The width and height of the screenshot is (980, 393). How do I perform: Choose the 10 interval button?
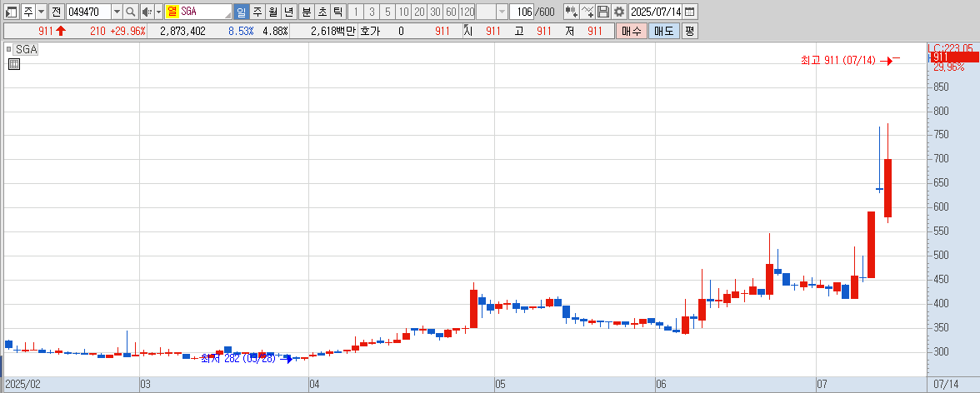(403, 12)
